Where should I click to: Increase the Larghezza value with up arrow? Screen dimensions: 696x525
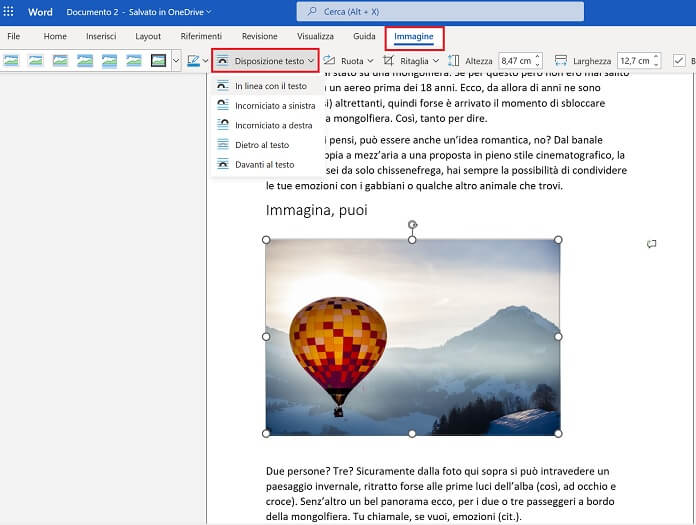click(x=656, y=57)
